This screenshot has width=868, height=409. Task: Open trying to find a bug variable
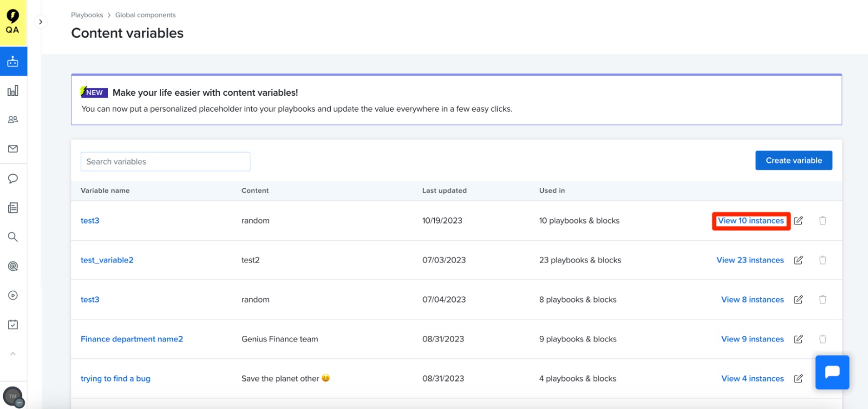point(115,378)
